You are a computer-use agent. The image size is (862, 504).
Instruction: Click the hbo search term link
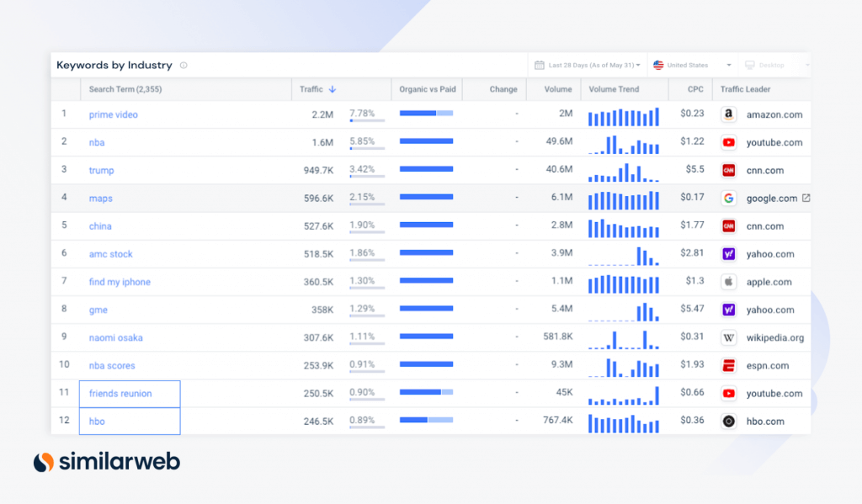[x=97, y=422]
